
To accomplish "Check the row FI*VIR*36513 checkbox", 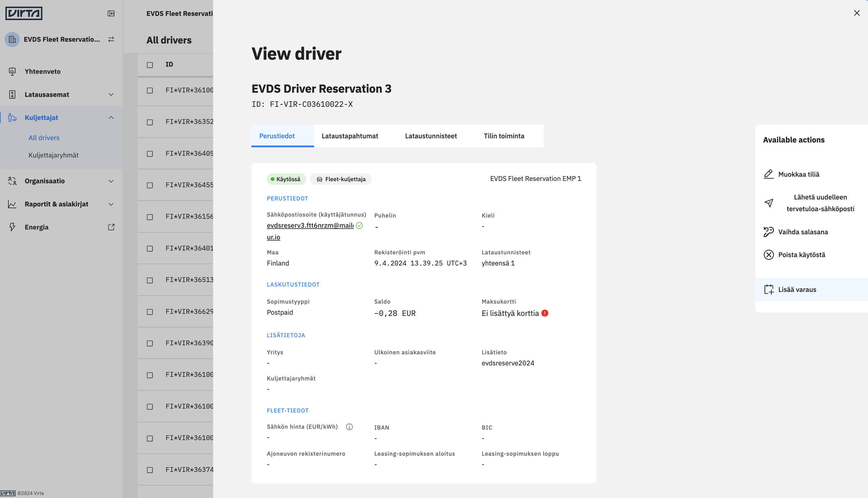I will click(150, 280).
